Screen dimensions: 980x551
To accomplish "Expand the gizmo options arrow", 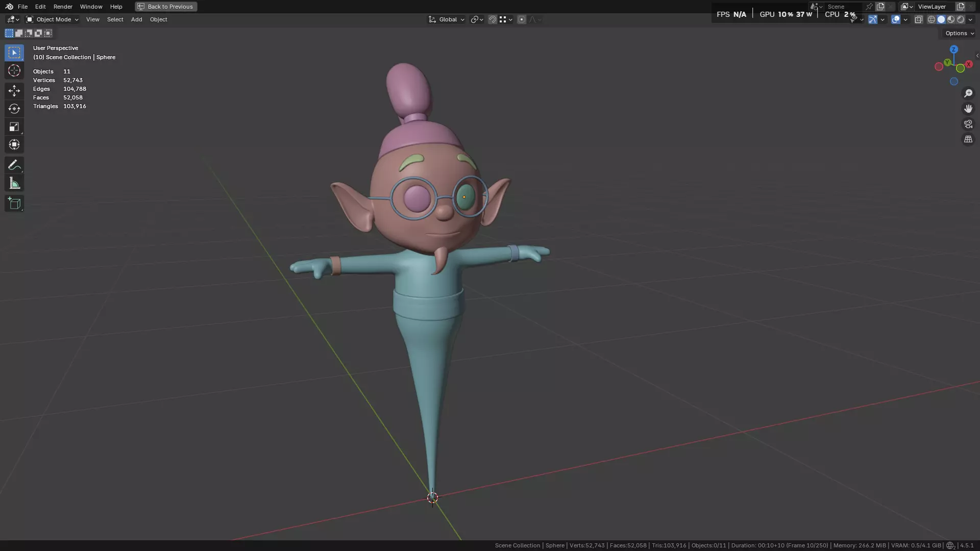I will coord(883,19).
